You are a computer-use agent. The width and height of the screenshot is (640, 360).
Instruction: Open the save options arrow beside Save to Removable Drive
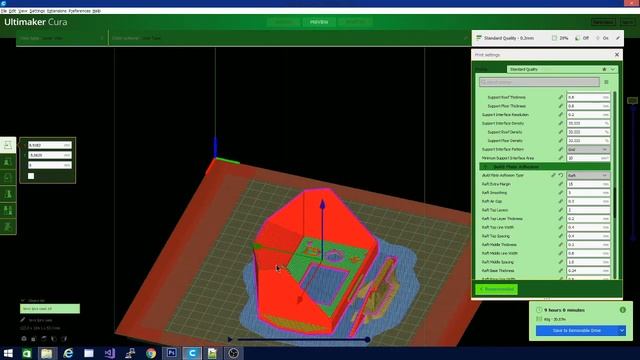point(621,331)
